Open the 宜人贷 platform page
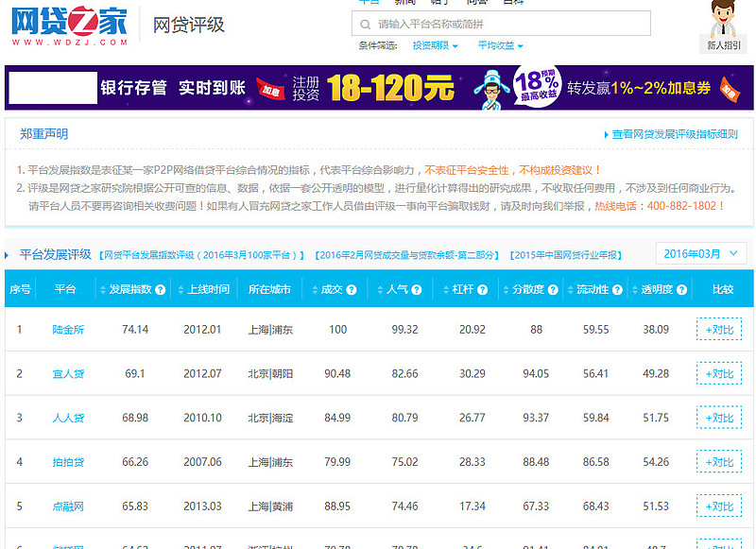Image resolution: width=756 pixels, height=549 pixels. click(68, 374)
